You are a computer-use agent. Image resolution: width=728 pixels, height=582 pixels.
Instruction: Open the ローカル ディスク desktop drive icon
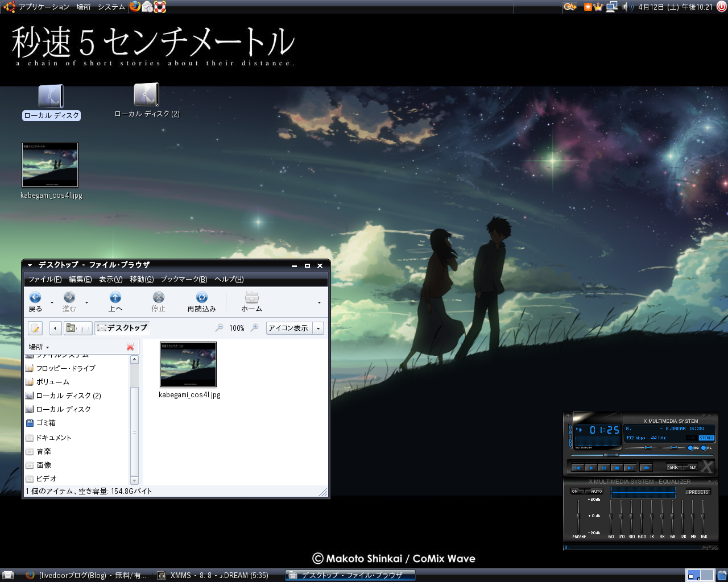[51, 95]
